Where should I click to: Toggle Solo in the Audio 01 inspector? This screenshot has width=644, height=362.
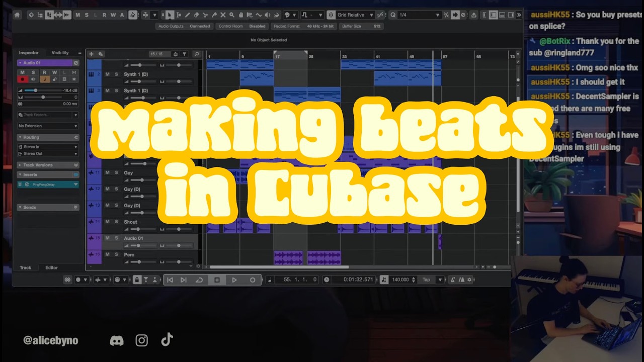33,73
